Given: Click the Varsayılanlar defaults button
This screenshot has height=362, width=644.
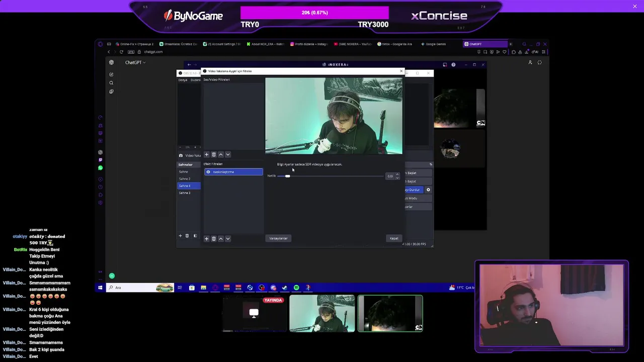Looking at the screenshot, I should coord(278,238).
